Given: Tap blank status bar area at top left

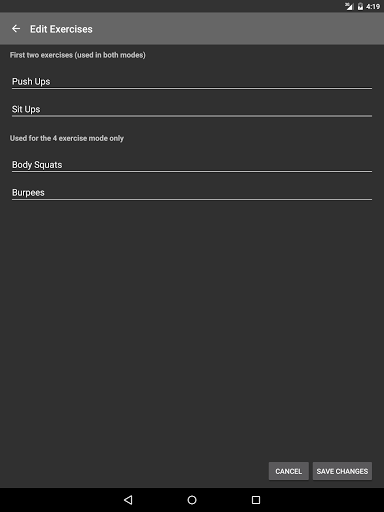Looking at the screenshot, I should pyautogui.click(x=133, y=6).
